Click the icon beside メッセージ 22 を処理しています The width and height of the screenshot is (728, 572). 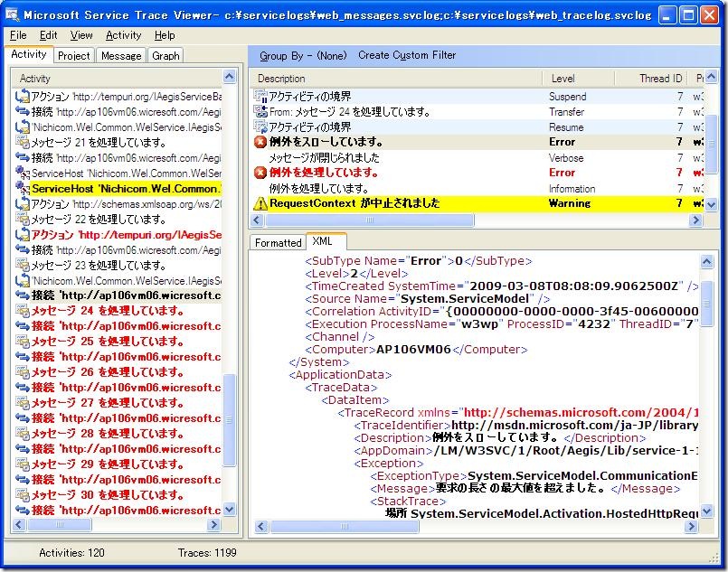point(23,219)
